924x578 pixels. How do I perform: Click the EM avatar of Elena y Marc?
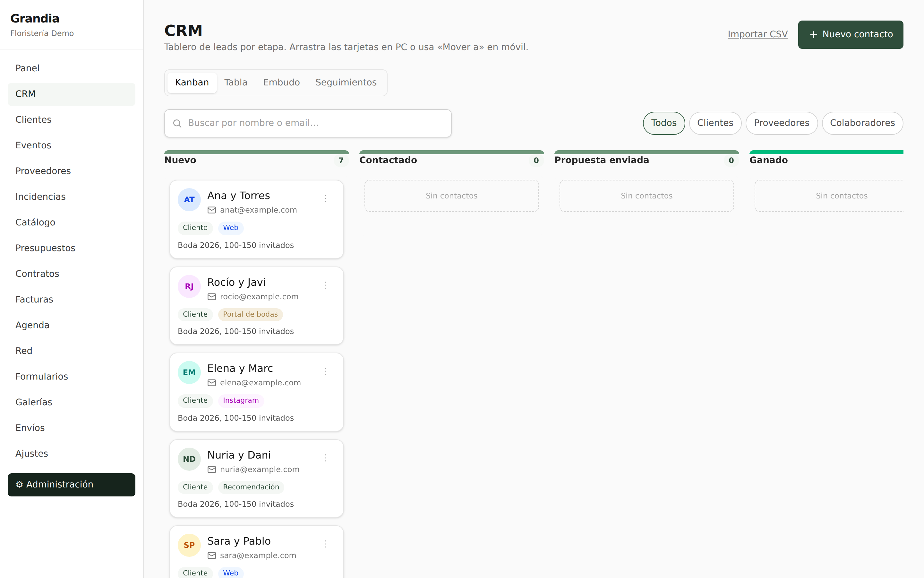pyautogui.click(x=189, y=372)
